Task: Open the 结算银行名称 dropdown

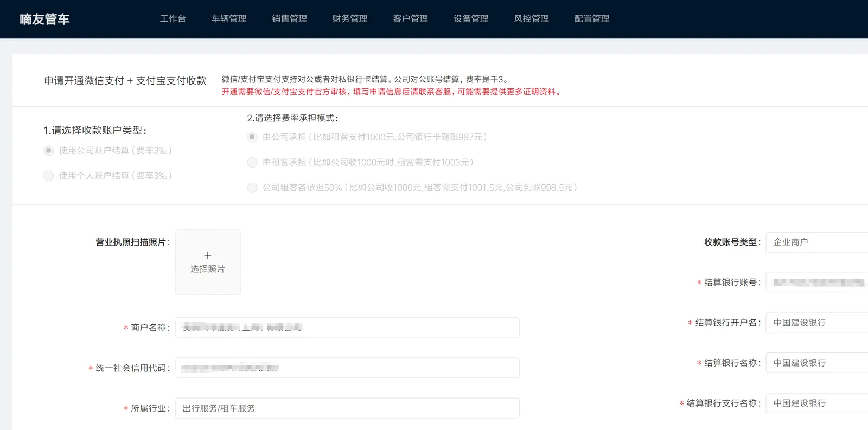Action: pyautogui.click(x=817, y=363)
